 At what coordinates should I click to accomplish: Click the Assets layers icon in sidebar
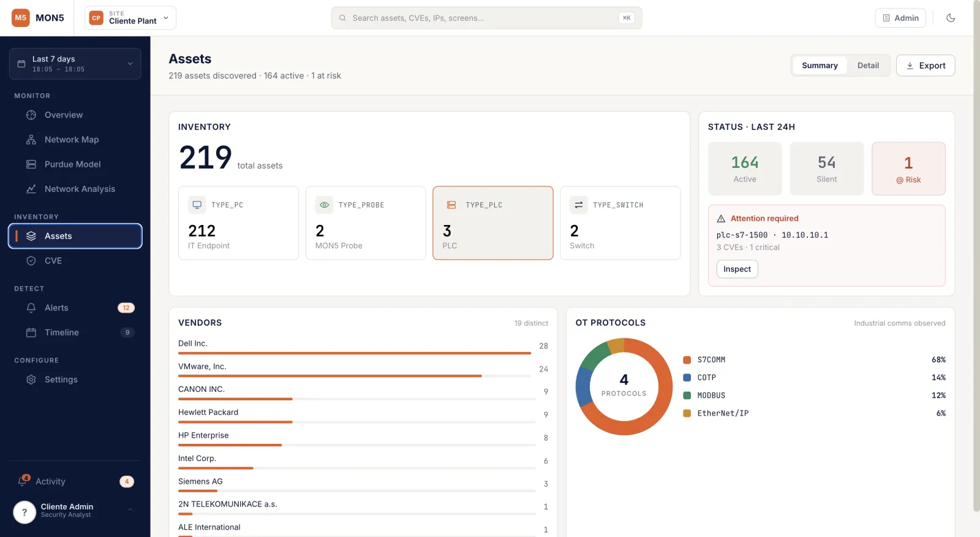31,236
